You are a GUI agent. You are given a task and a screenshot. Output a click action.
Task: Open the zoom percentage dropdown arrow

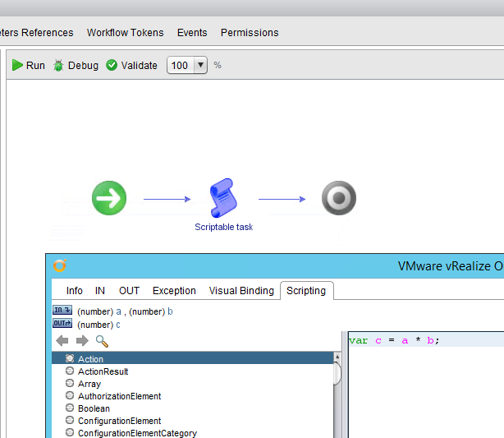[200, 65]
